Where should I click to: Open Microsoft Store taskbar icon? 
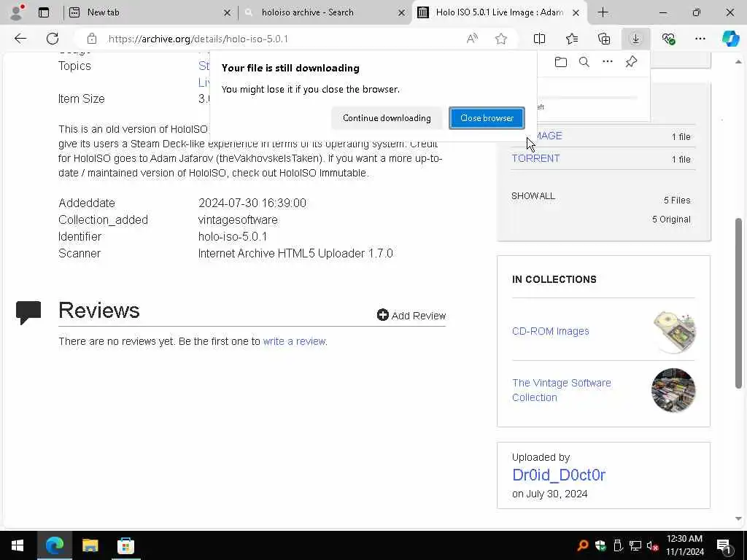(x=125, y=545)
